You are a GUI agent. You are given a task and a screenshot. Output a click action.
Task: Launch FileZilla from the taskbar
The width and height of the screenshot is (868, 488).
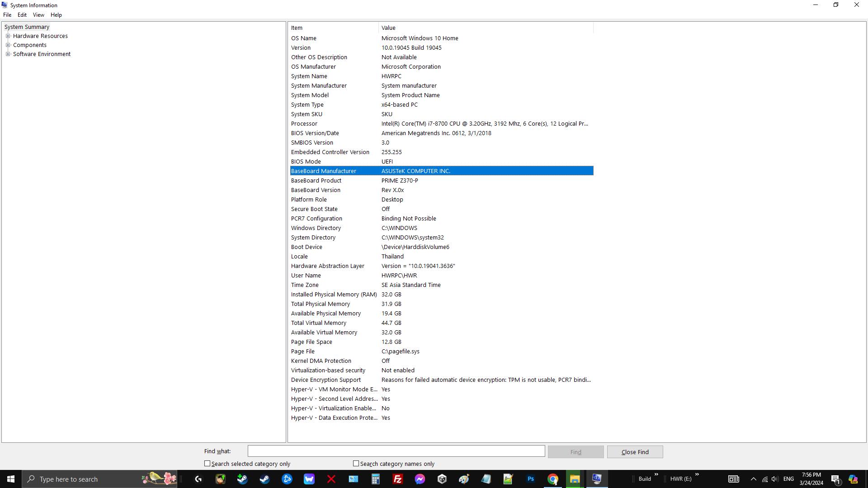point(398,479)
